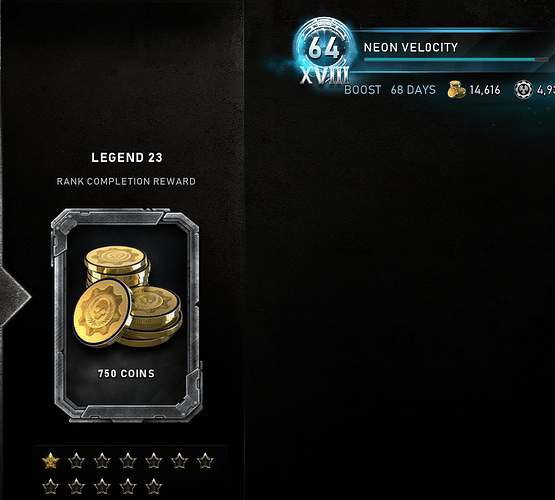Click the scrap gear icon in header

523,89
